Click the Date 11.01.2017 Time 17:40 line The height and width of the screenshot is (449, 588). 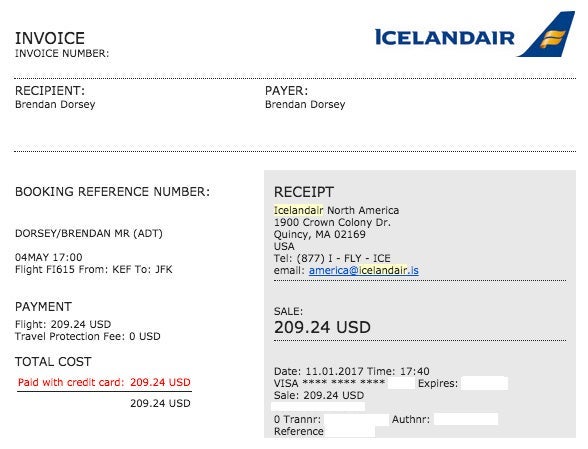click(352, 371)
